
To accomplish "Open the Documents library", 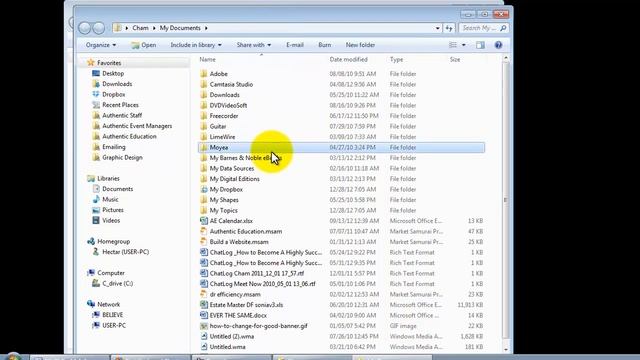I will 118,189.
